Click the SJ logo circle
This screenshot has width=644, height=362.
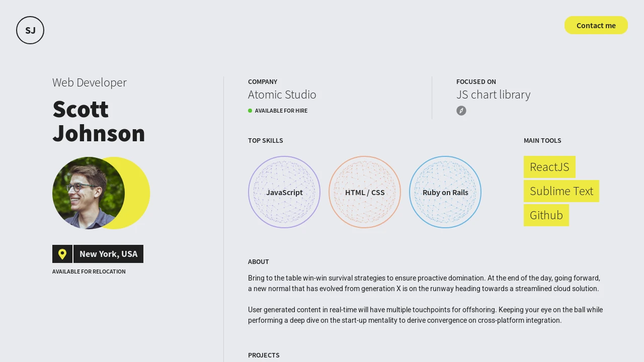30,30
